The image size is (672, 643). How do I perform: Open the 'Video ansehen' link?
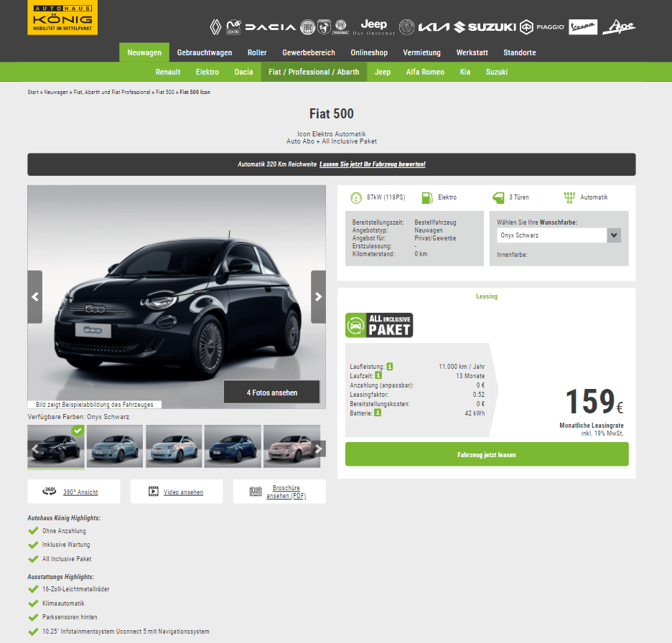pos(183,492)
